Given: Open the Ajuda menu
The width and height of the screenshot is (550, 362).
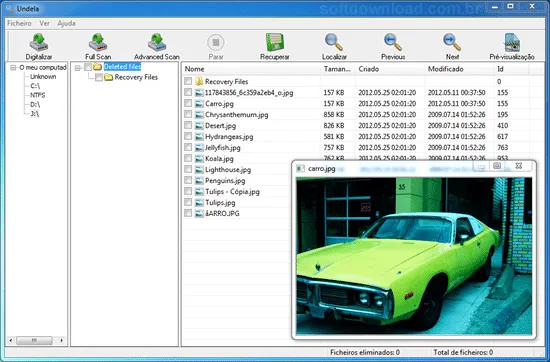Looking at the screenshot, I should coord(66,24).
